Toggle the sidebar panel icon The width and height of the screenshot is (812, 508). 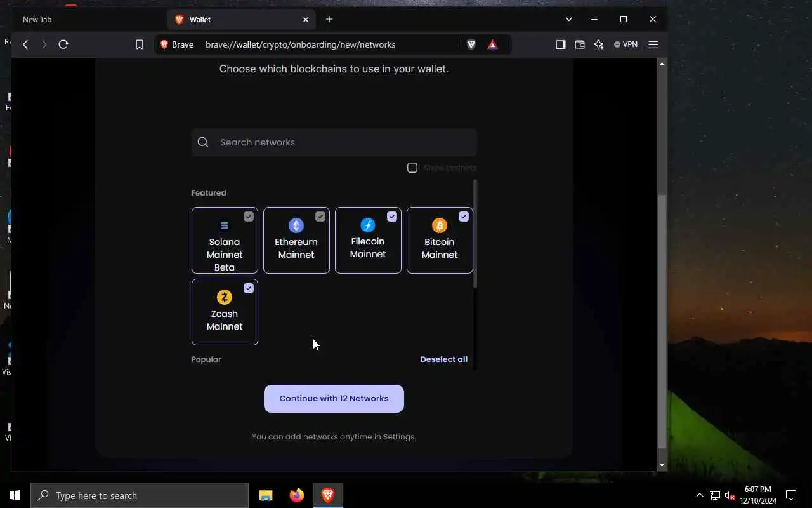(x=561, y=44)
